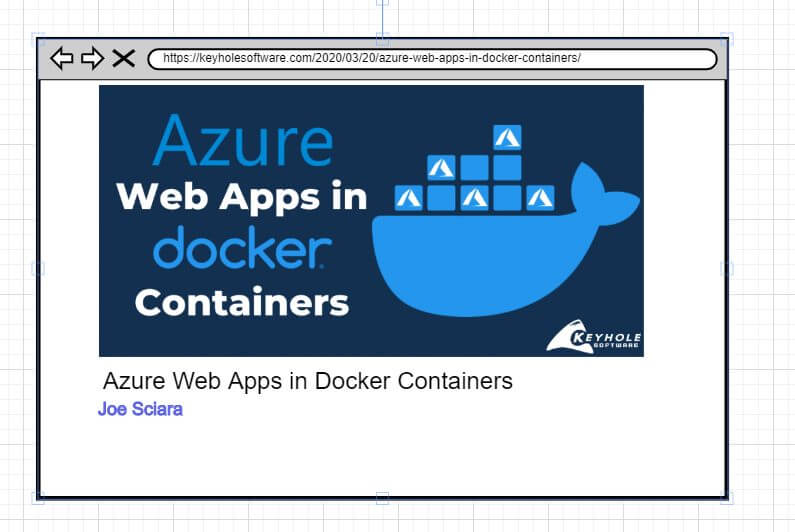This screenshot has width=795, height=532.
Task: Click the browser forward arrow icon
Action: pos(93,58)
